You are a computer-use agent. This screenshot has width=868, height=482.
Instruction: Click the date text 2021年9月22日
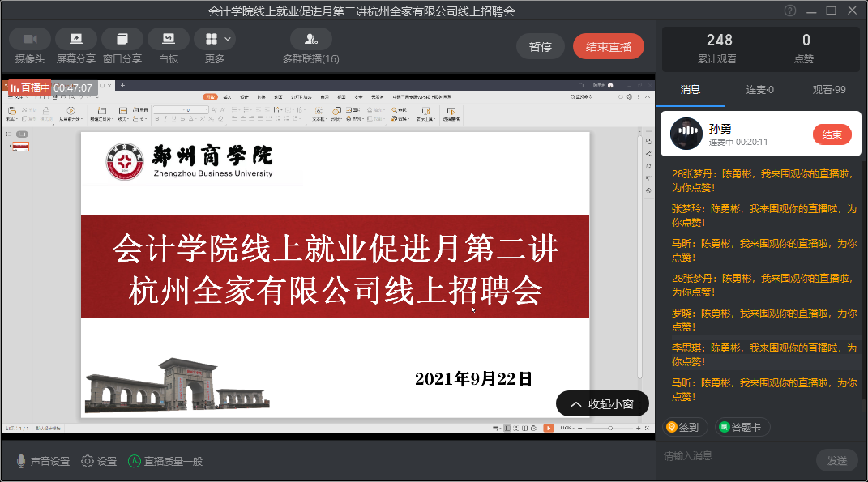pyautogui.click(x=473, y=379)
